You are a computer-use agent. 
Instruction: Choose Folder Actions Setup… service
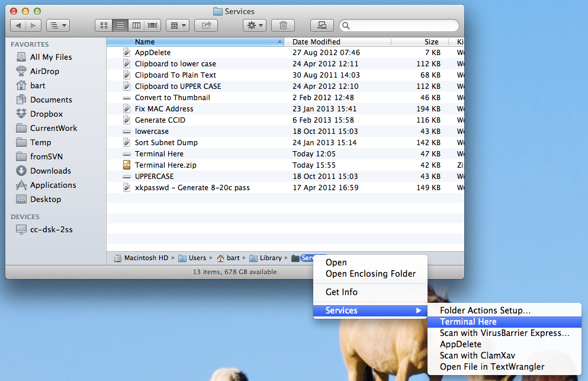point(505,310)
